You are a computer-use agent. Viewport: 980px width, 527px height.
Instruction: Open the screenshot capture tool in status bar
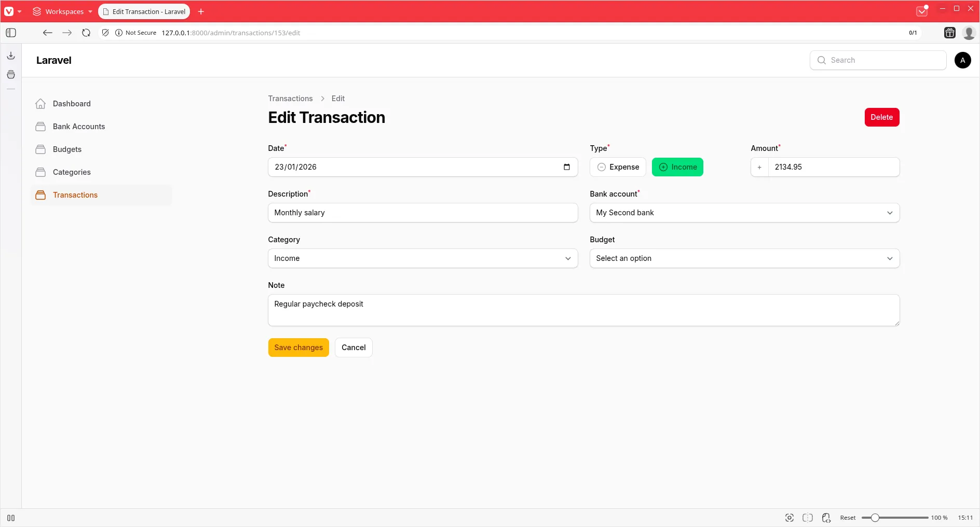[x=789, y=517]
